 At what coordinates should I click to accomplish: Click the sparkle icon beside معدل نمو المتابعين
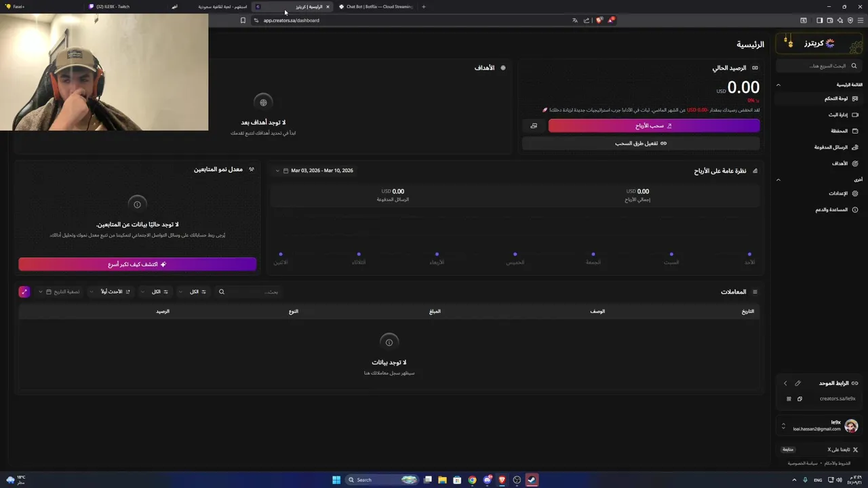pos(251,169)
